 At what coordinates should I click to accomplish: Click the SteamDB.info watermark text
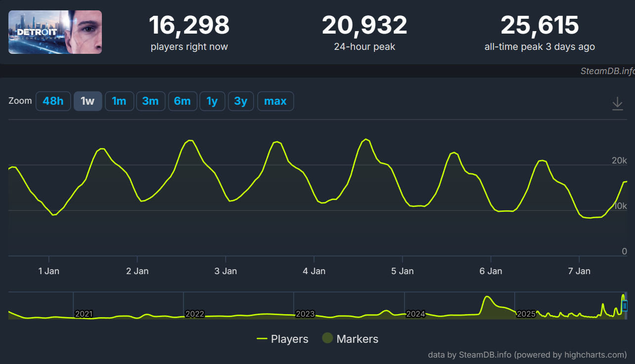607,71
